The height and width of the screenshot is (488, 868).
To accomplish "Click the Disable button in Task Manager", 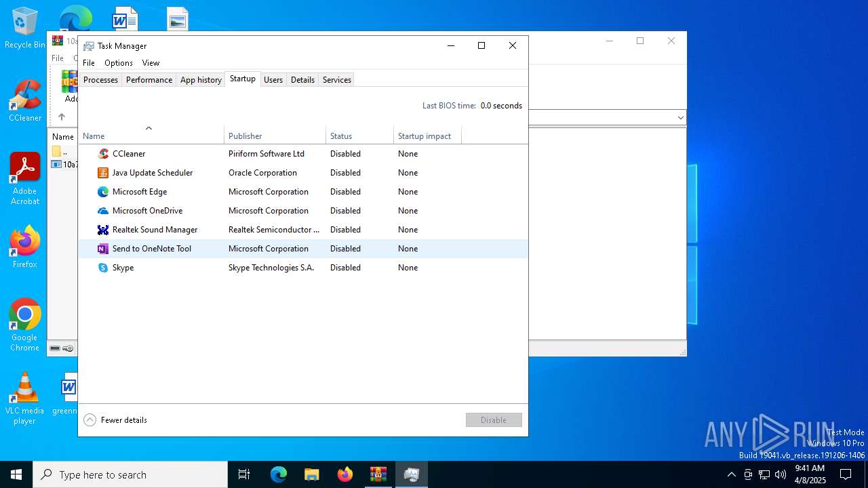I will coord(494,420).
